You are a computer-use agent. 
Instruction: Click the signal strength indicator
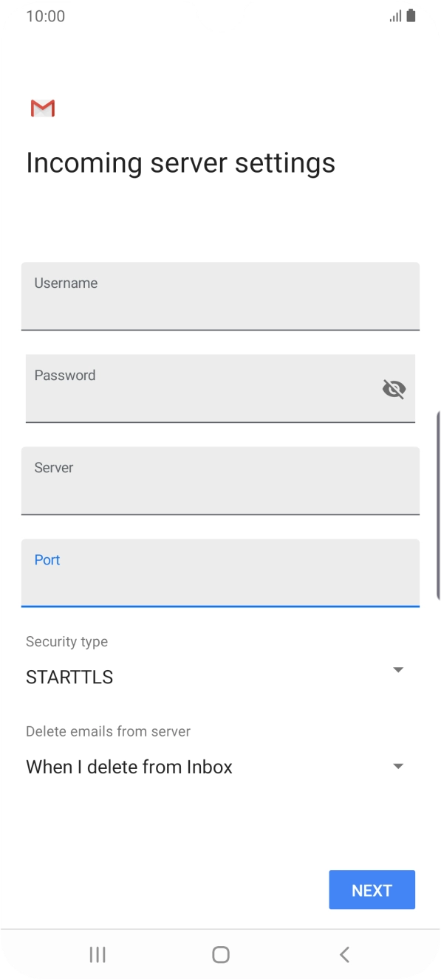(394, 15)
